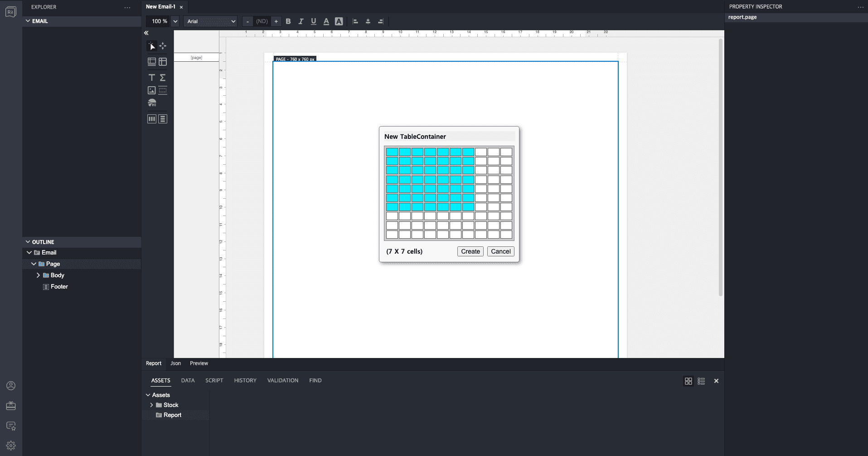
Task: Pick the crosstab table tool
Action: [163, 62]
